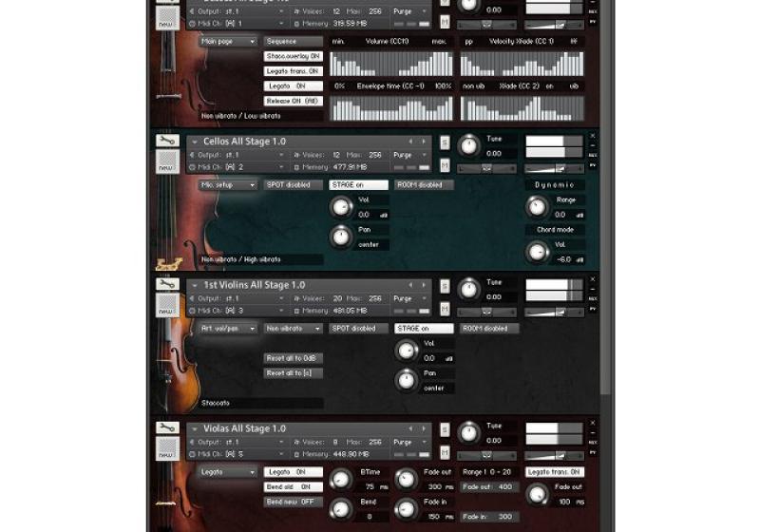Open the Art. vol/pan dropdown in 1st Violins
760x532 pixels.
click(227, 328)
